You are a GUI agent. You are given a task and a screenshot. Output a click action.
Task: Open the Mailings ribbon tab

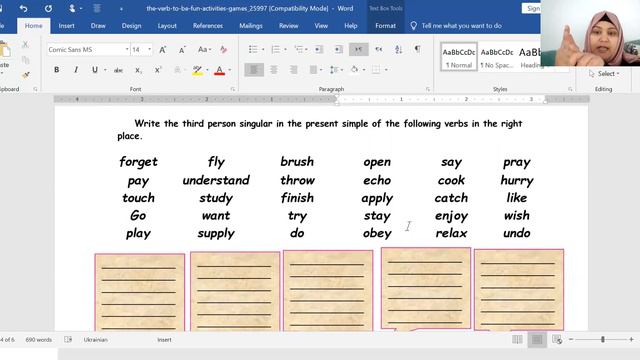click(x=251, y=26)
